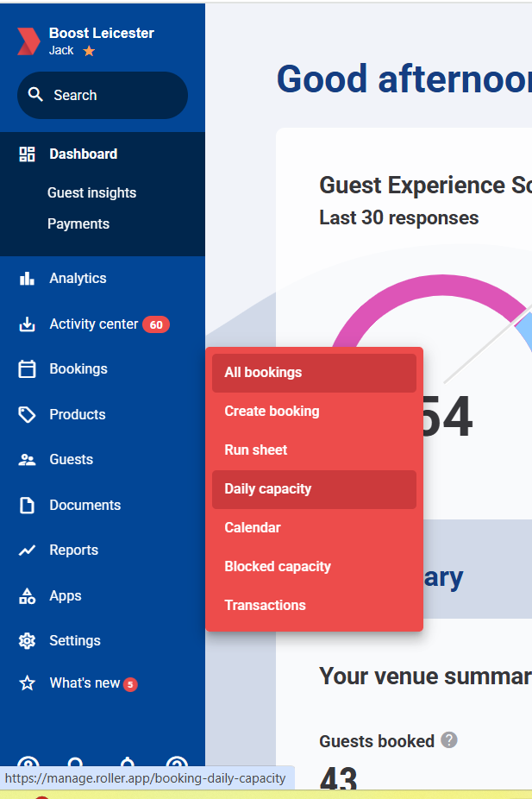
Task: Click inside the Search field
Action: [103, 95]
